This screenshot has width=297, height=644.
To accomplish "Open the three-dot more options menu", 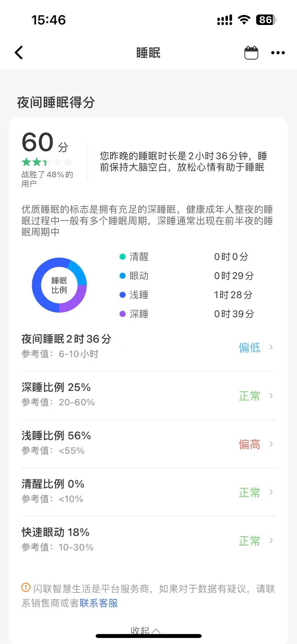I will click(278, 53).
